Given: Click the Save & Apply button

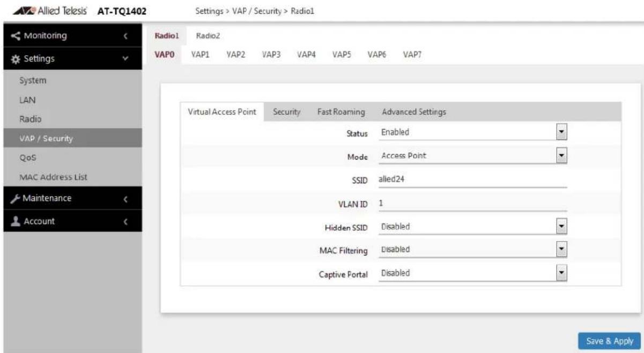Looking at the screenshot, I should click(x=609, y=340).
